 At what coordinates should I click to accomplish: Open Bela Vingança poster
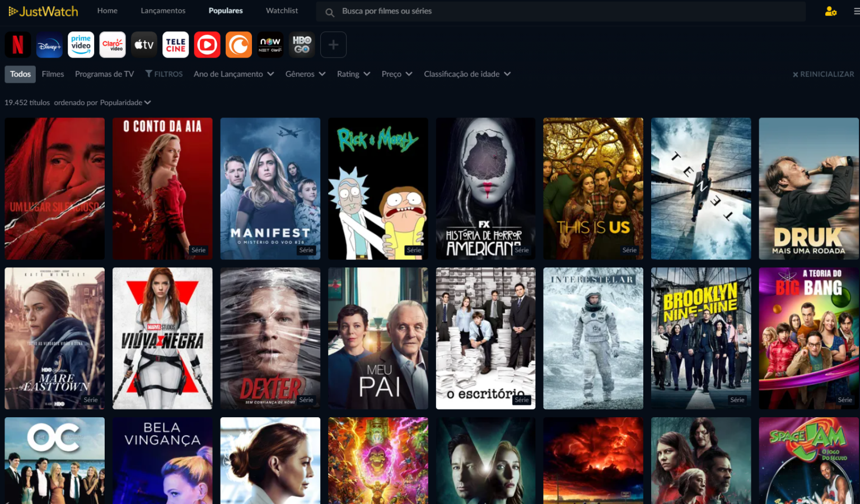(162, 460)
